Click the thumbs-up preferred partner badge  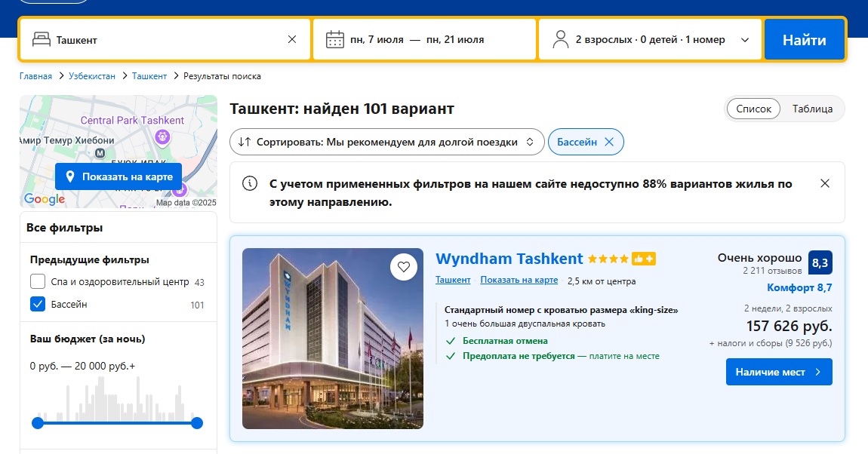(x=644, y=259)
